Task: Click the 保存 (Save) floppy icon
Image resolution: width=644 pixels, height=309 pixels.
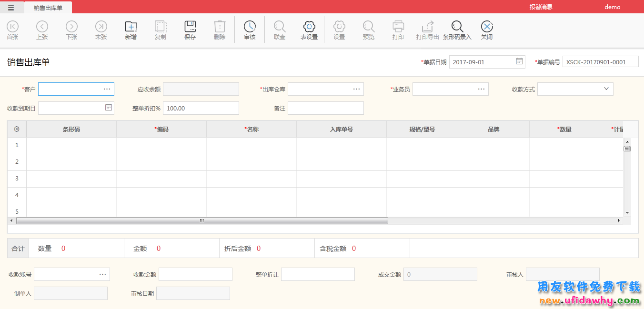Action: coord(190,27)
